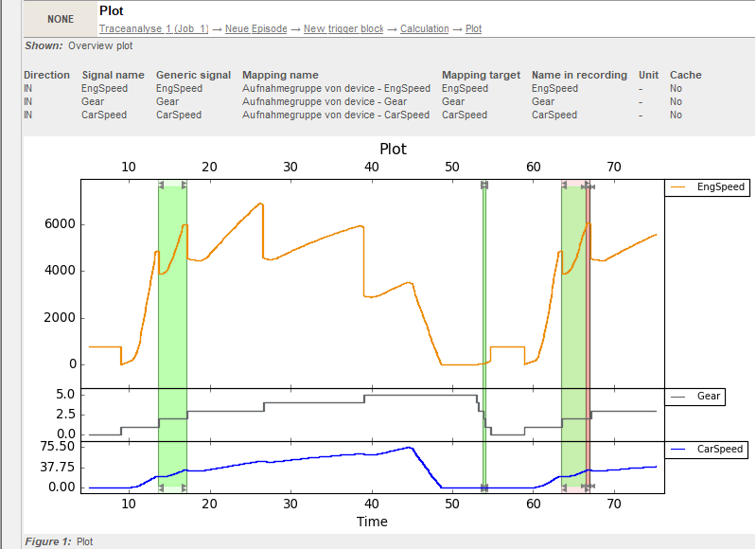The width and height of the screenshot is (756, 549).
Task: Click the Signal name column header
Action: tap(113, 76)
